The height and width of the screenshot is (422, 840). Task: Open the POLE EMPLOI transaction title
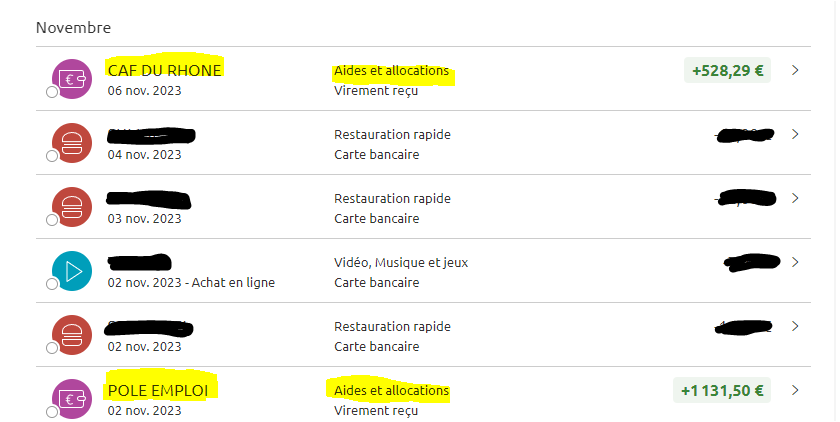pos(158,391)
